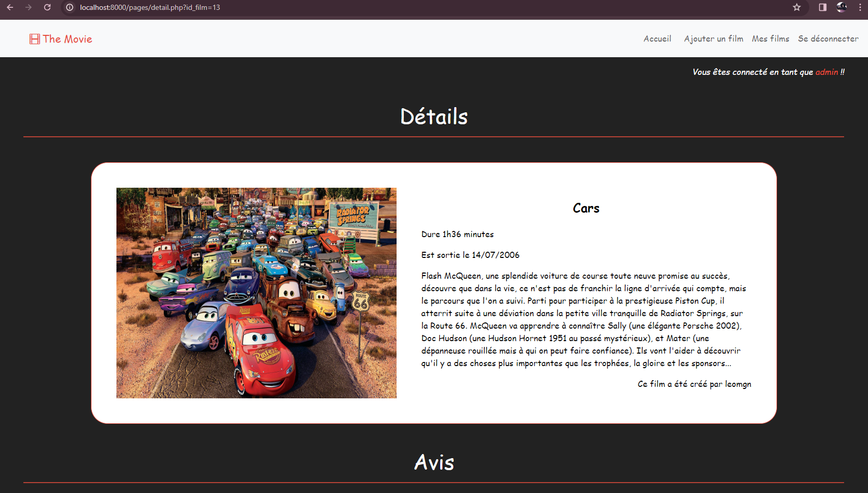
Task: Click the creator credit mentioning leomgn
Action: click(694, 384)
